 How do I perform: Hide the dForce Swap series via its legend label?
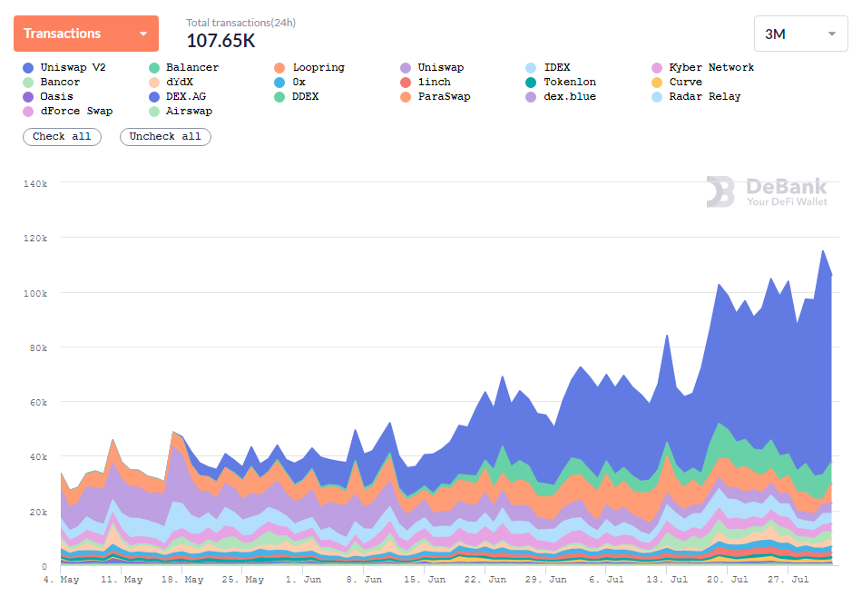[x=76, y=111]
